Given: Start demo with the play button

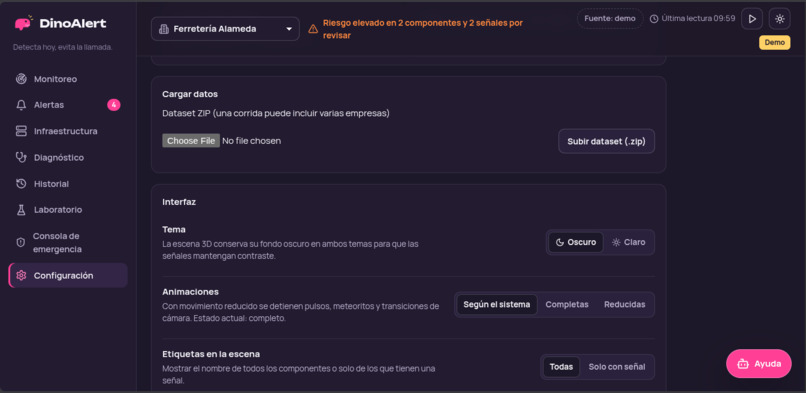Looking at the screenshot, I should [x=752, y=19].
